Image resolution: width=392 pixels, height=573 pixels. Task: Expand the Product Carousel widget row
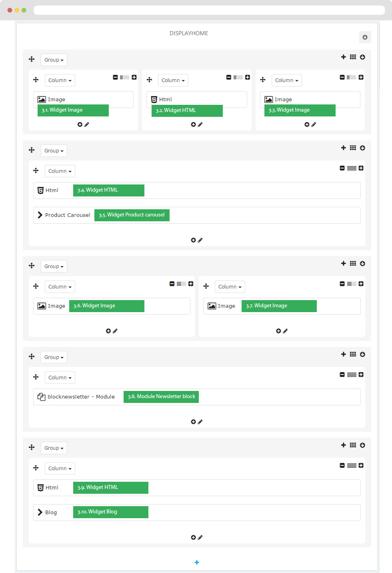[x=197, y=215]
